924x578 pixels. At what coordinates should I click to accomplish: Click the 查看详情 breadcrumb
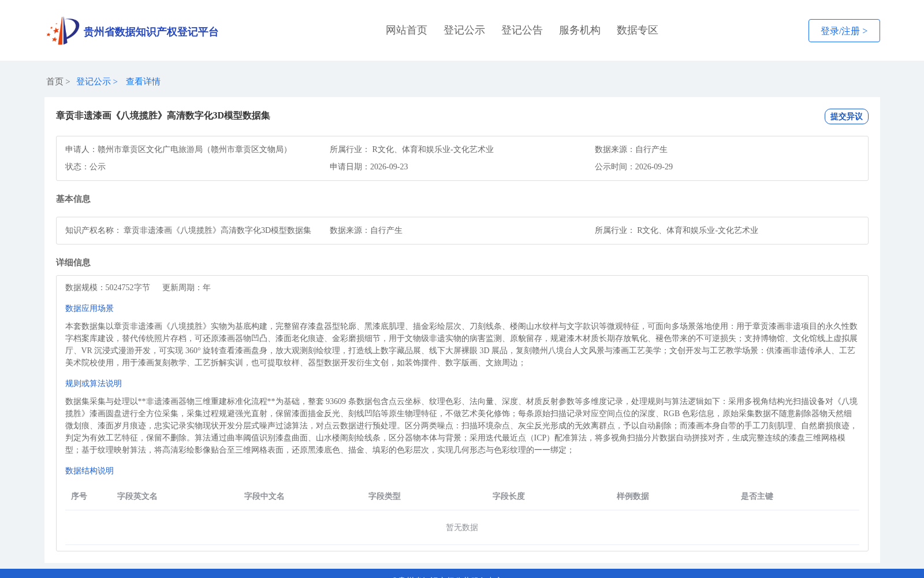click(143, 81)
